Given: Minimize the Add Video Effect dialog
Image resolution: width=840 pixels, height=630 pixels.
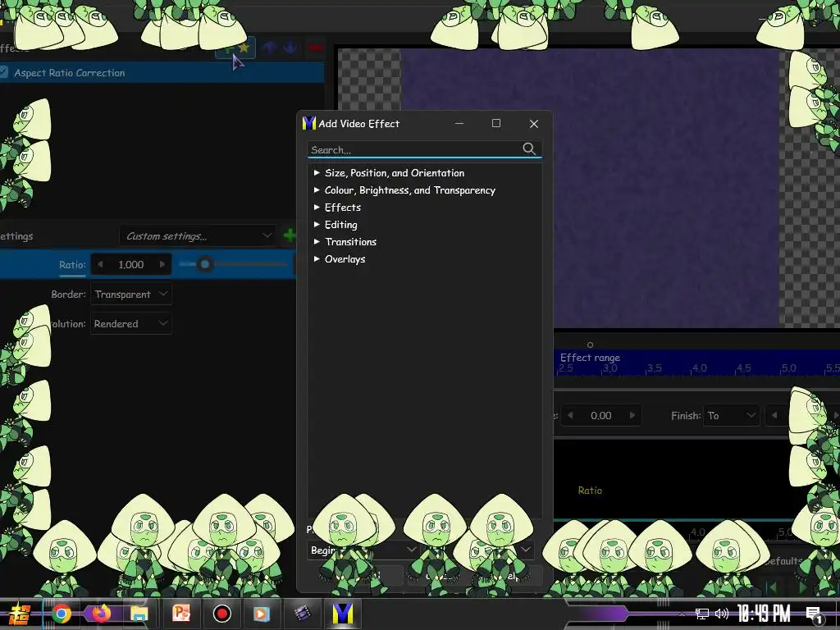Looking at the screenshot, I should pyautogui.click(x=459, y=123).
